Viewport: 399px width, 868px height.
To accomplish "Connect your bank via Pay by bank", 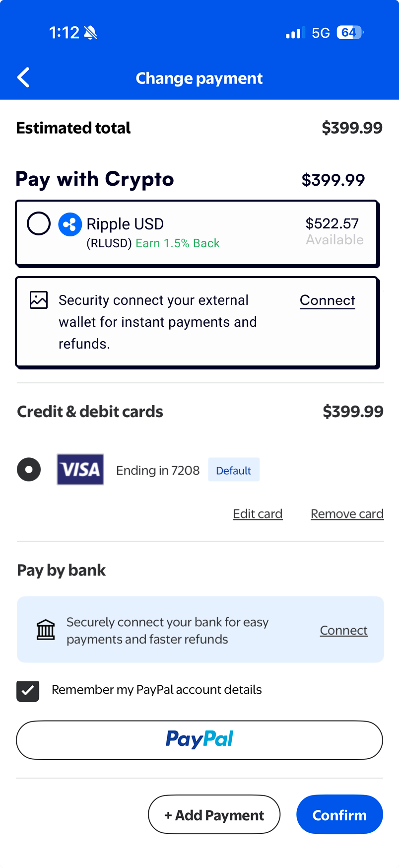I will (343, 630).
